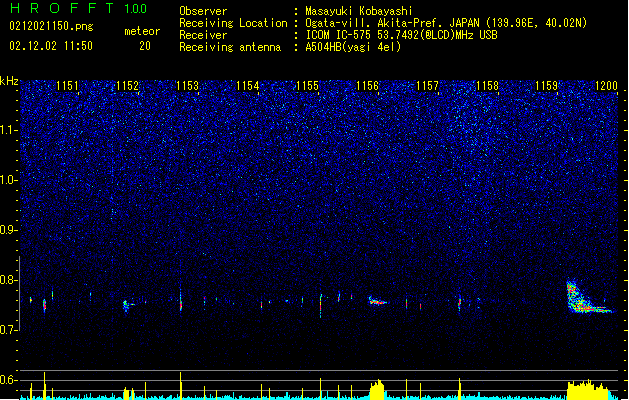Click the 1158 time marker
The height and width of the screenshot is (400, 629).
coord(487,86)
